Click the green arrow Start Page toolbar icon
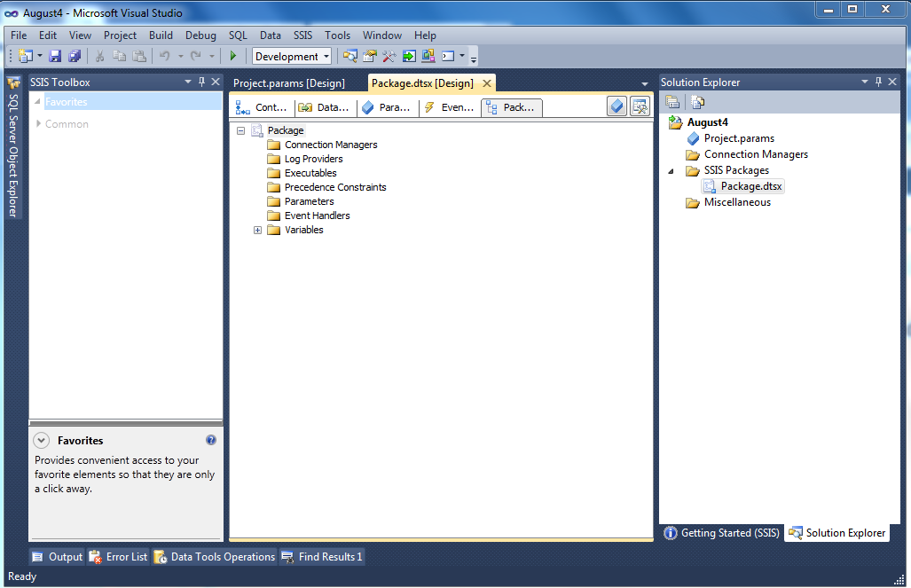The height and width of the screenshot is (588, 911). 409,57
